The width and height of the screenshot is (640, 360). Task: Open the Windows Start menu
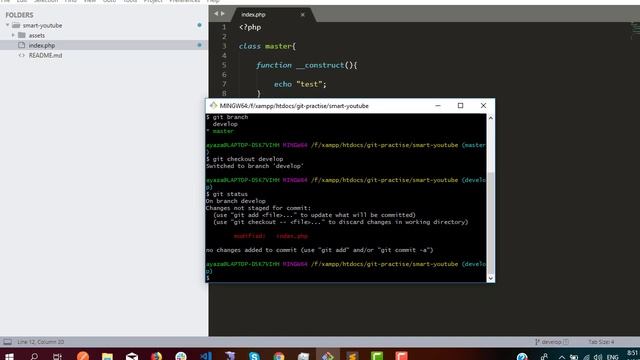pos(9,357)
